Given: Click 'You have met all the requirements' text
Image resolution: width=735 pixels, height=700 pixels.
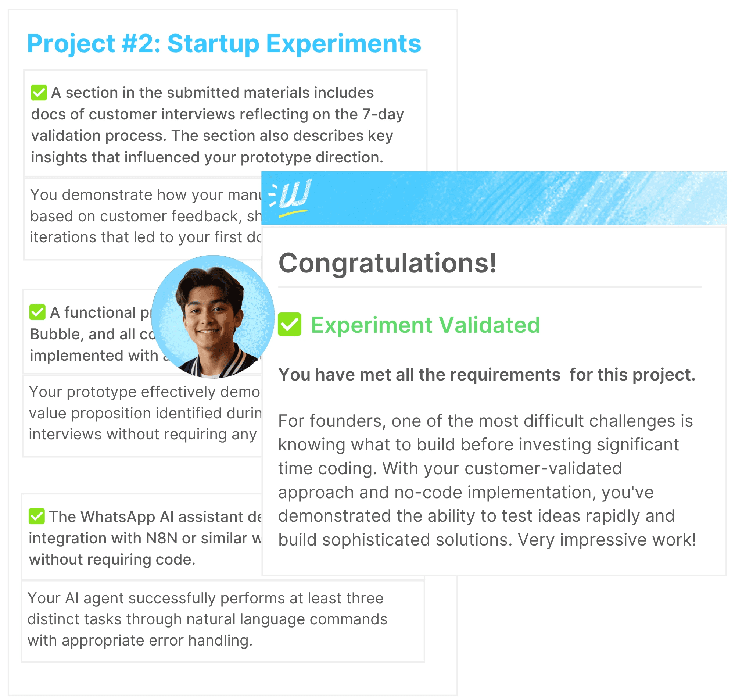Looking at the screenshot, I should (x=487, y=375).
